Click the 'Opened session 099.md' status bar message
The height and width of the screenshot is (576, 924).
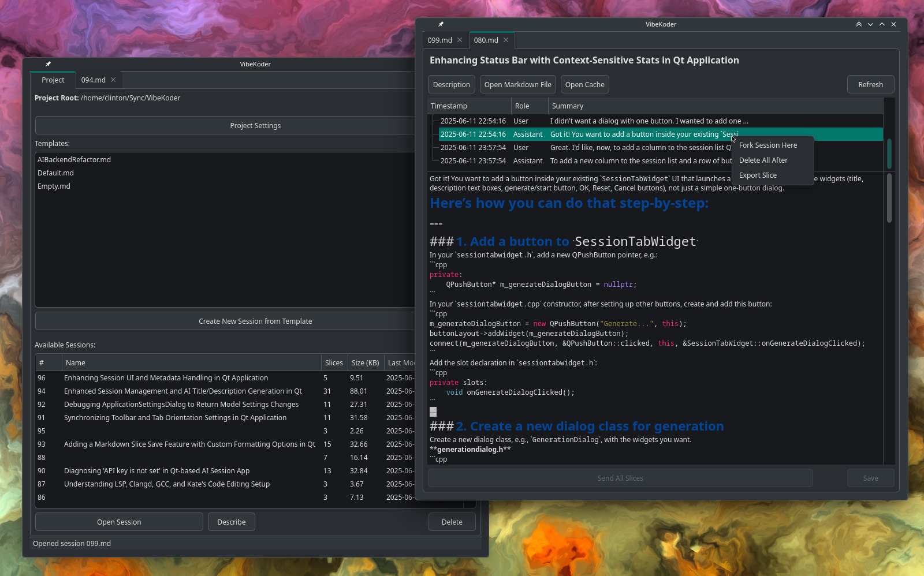72,544
